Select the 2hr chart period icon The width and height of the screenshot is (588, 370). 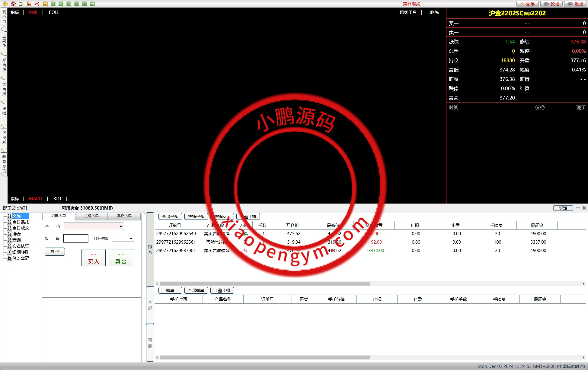[92, 4]
